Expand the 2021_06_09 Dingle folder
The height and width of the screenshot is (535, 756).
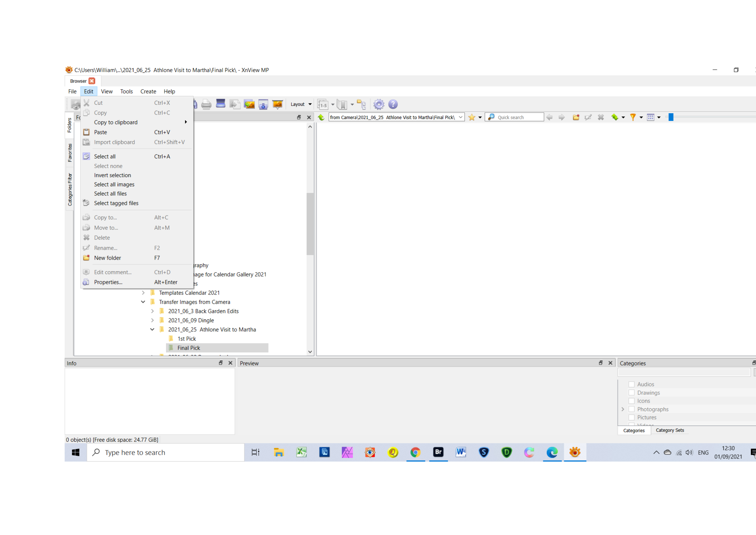(152, 320)
